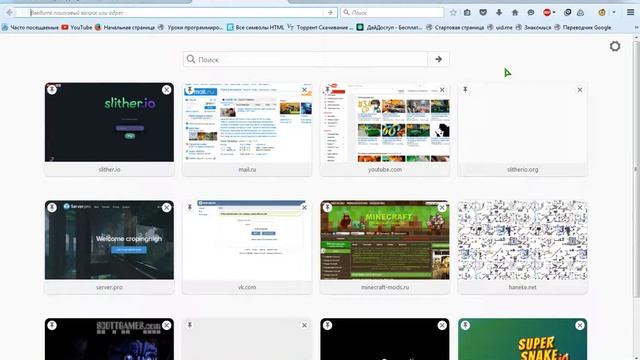Remove the vk.com tile
Viewport: 640px width, 360px height.
coord(304,207)
